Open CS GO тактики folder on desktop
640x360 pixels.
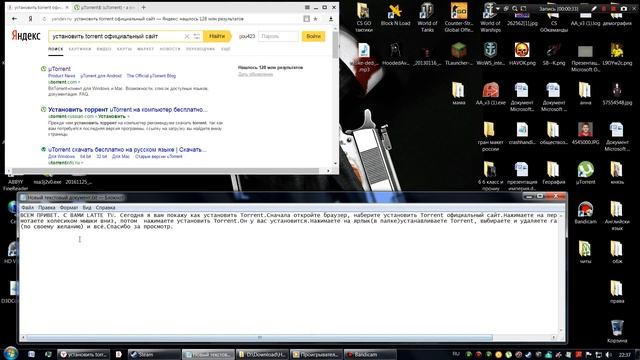coord(363,16)
